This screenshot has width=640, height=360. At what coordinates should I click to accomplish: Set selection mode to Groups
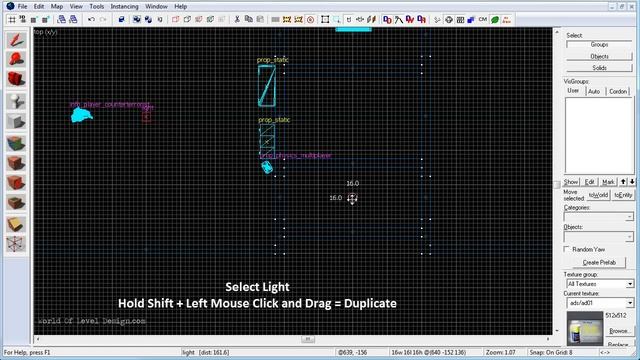(x=599, y=44)
